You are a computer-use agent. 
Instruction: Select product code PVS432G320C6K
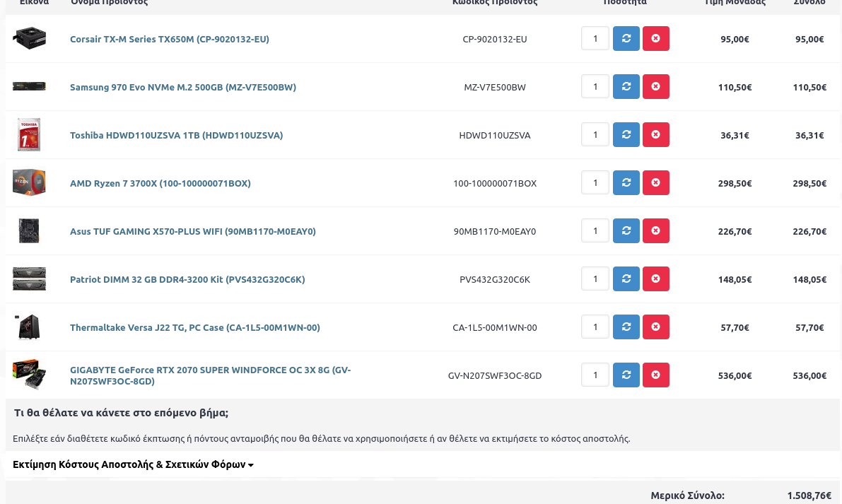495,279
